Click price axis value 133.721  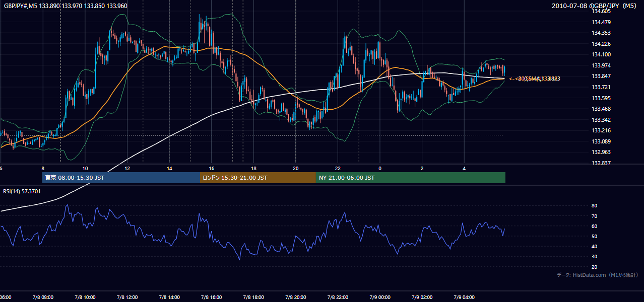[601, 87]
